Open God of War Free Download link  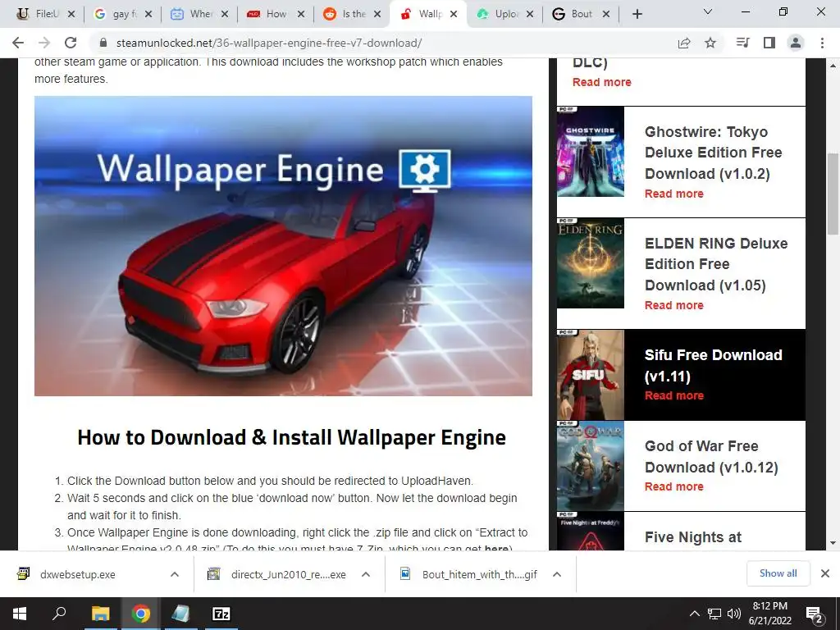coord(711,456)
